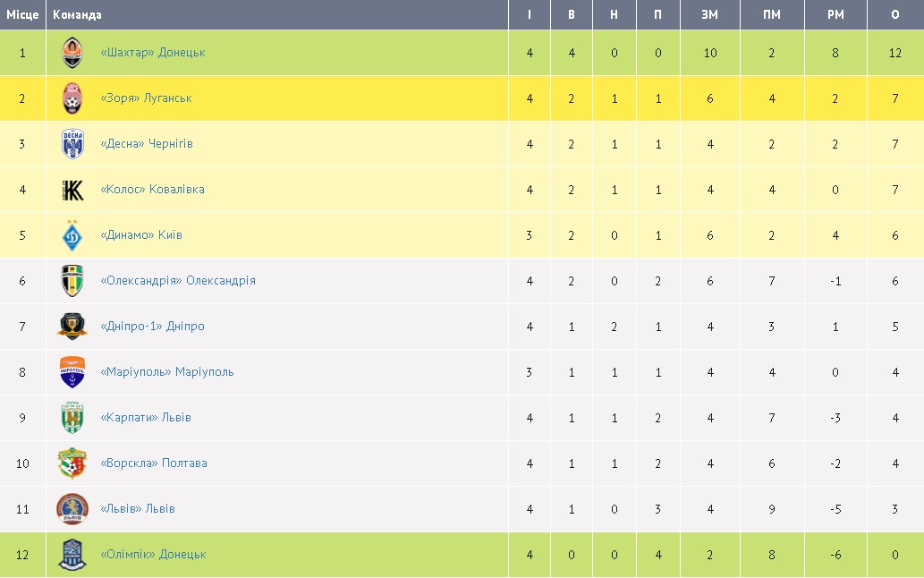924x578 pixels.
Task: Open the «Олімпік» Донецьк team link
Action: [x=153, y=555]
